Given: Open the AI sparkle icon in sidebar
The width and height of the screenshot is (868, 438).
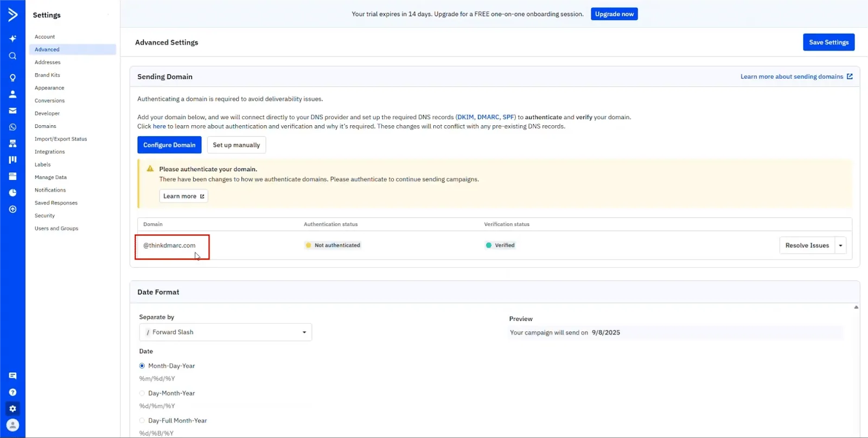Looking at the screenshot, I should pyautogui.click(x=12, y=38).
